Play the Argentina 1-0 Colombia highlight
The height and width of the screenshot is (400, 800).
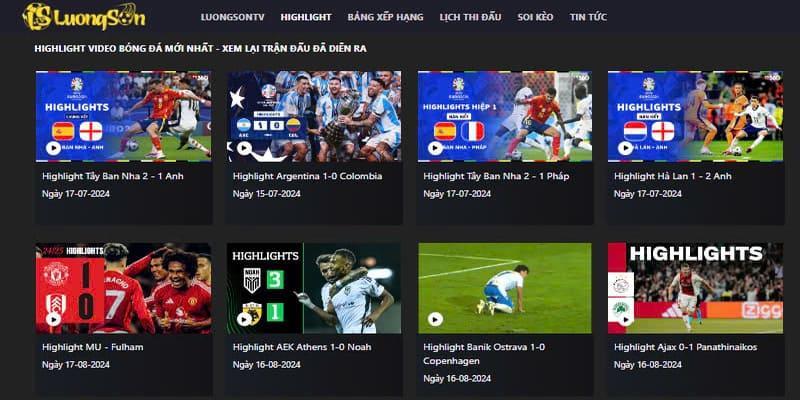[x=244, y=148]
